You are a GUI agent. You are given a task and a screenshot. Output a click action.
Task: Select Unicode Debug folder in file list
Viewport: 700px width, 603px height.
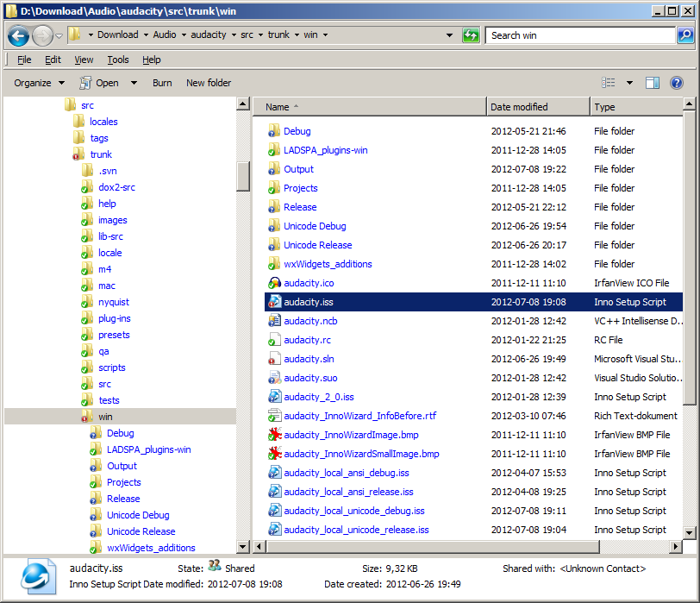[x=315, y=226]
